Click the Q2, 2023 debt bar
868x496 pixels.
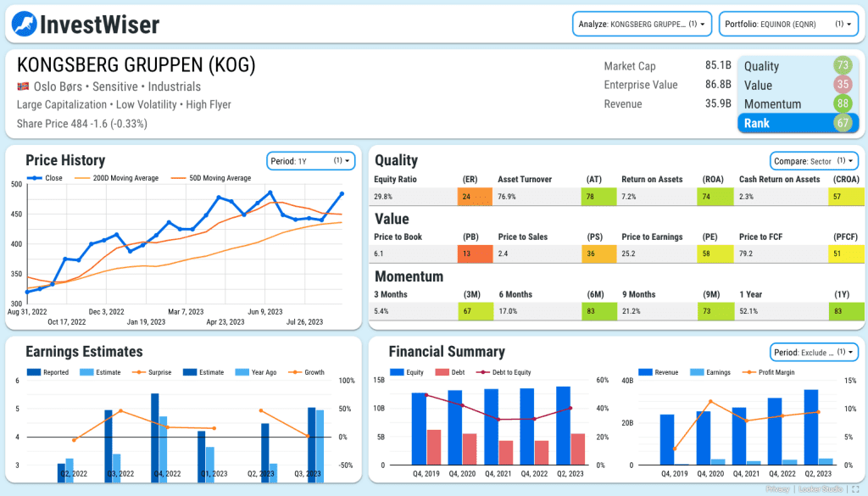coord(578,449)
